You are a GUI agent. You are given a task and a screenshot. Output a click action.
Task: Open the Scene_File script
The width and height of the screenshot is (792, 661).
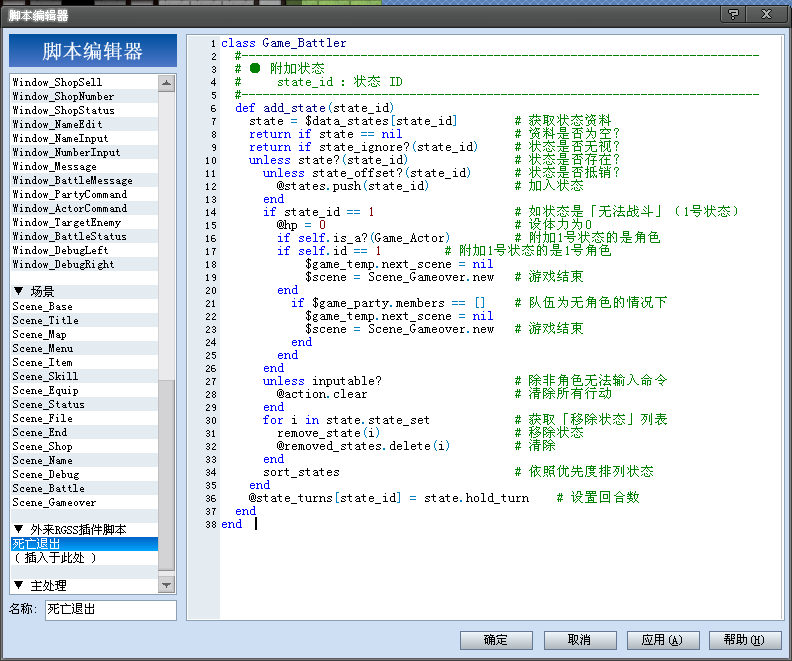[x=84, y=419]
